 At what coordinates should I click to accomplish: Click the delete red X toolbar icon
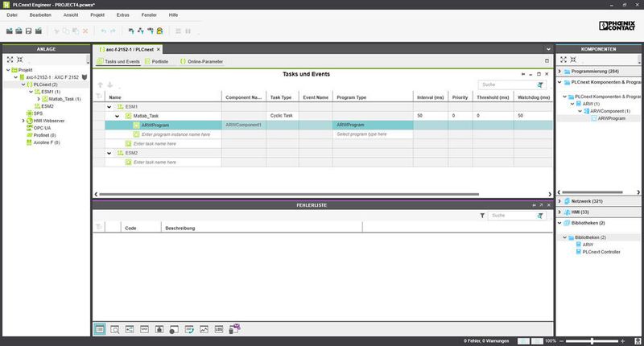click(85, 31)
